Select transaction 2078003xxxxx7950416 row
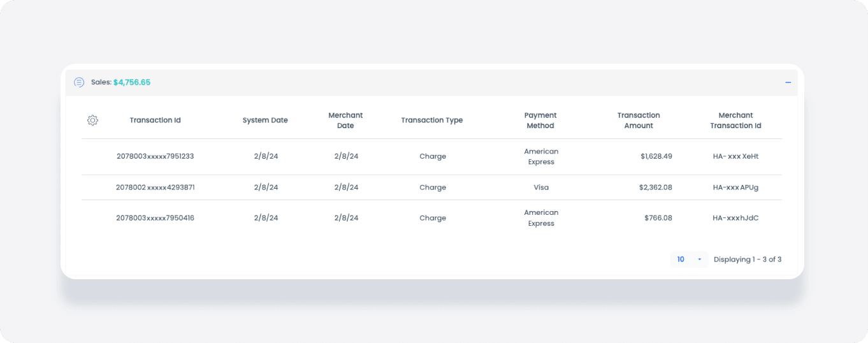 155,218
